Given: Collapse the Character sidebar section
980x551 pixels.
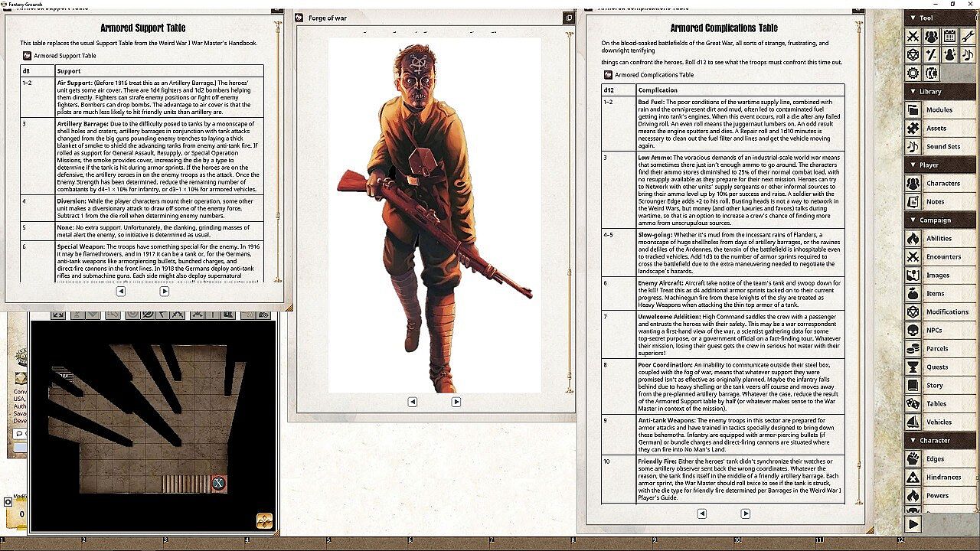Looking at the screenshot, I should click(x=941, y=440).
